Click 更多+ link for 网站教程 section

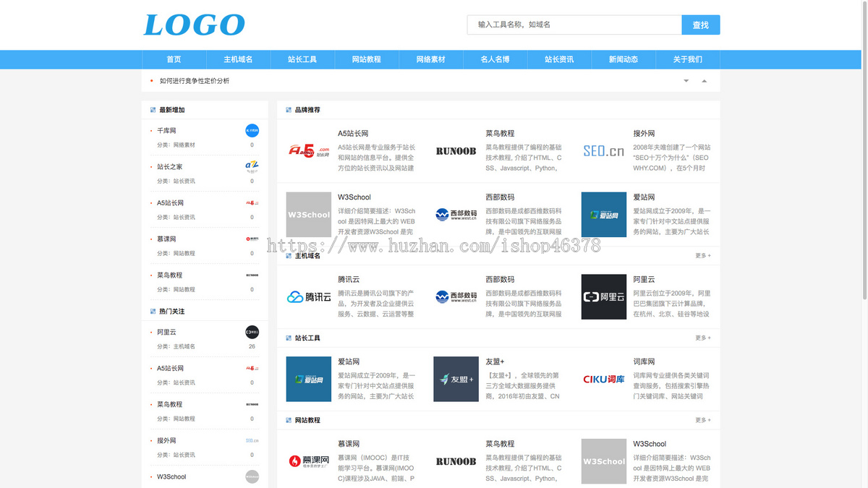tap(703, 420)
